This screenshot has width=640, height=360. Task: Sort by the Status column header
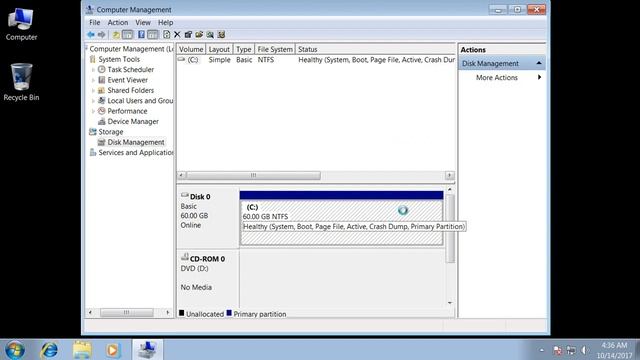click(375, 49)
